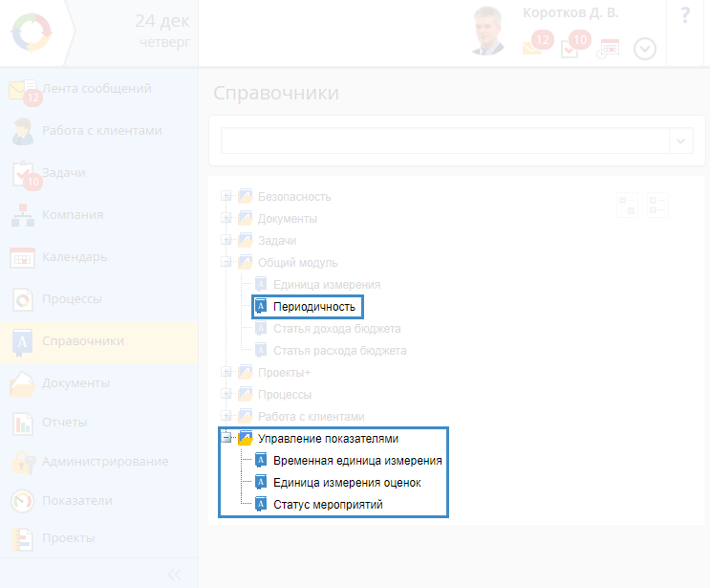Open Отчеты section in sidebar
710x588 pixels.
click(x=98, y=423)
